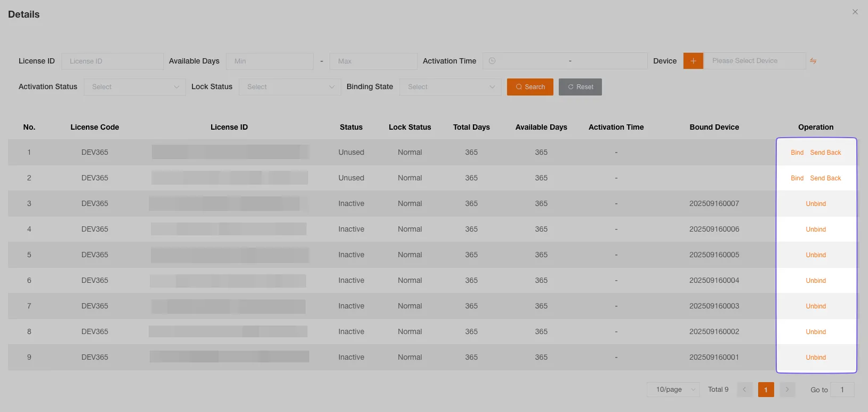Go to the next page arrow
This screenshot has height=412, width=868.
pos(787,390)
